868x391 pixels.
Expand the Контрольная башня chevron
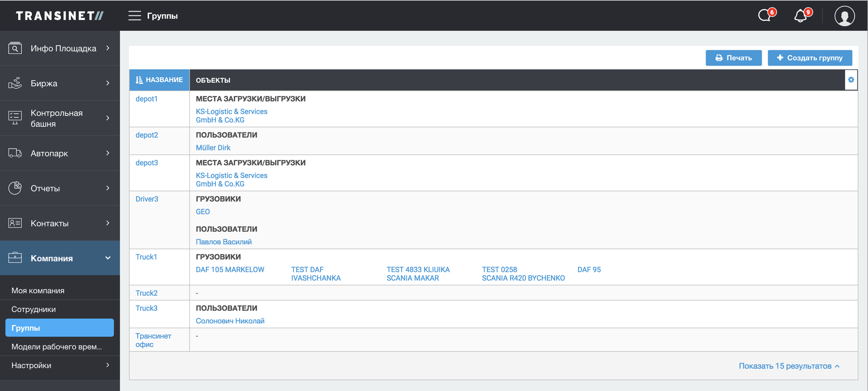[x=108, y=118]
